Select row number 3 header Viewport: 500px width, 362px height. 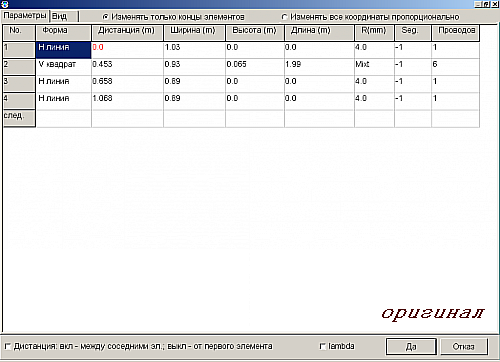pyautogui.click(x=19, y=84)
